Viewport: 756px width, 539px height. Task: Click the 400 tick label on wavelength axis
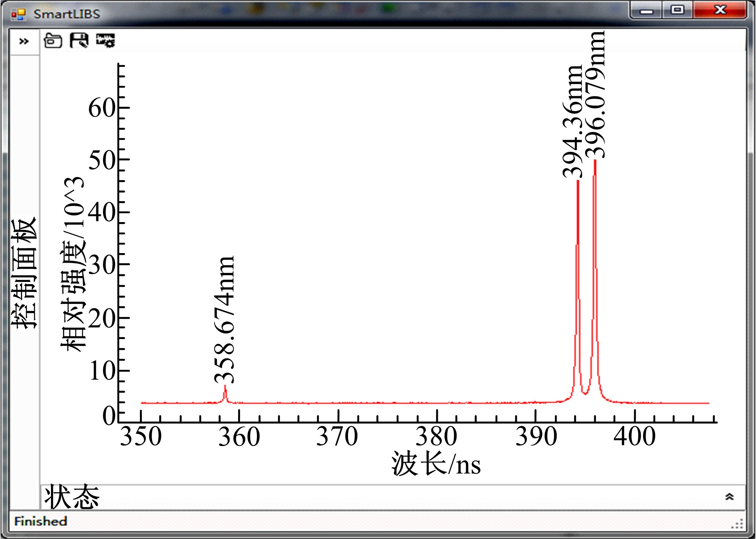[x=634, y=437]
